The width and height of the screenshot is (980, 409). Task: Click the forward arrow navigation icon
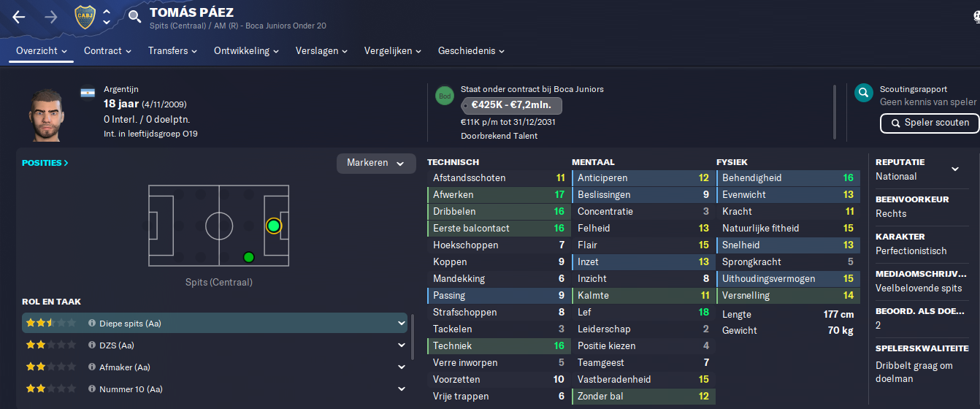point(51,17)
